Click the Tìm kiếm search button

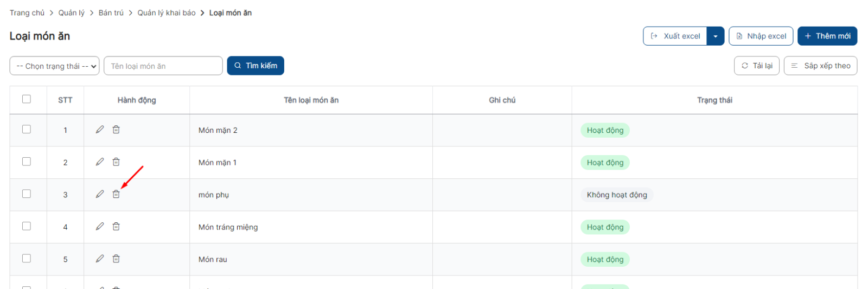pyautogui.click(x=256, y=66)
